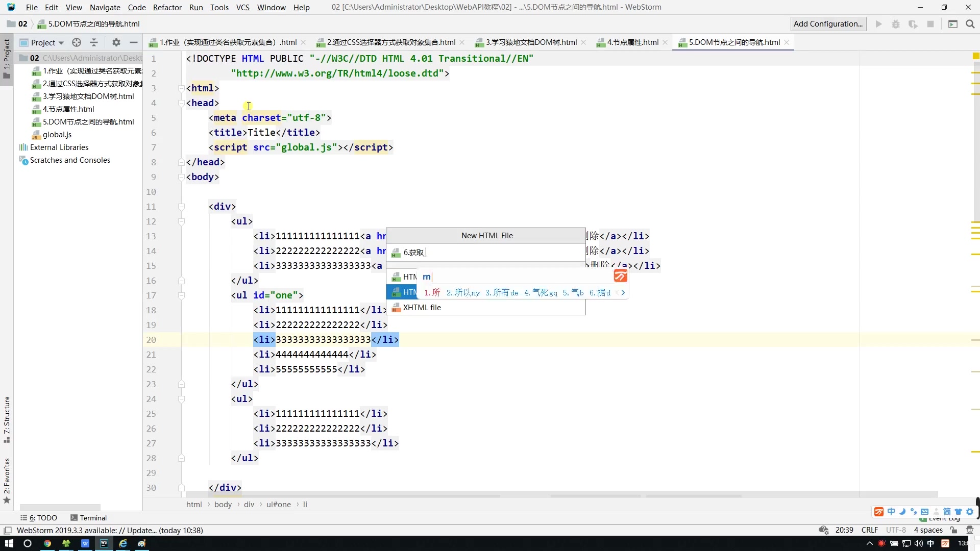Toggle the simplified/traditional 简 button
Image resolution: width=980 pixels, height=551 pixels.
pos(947,512)
